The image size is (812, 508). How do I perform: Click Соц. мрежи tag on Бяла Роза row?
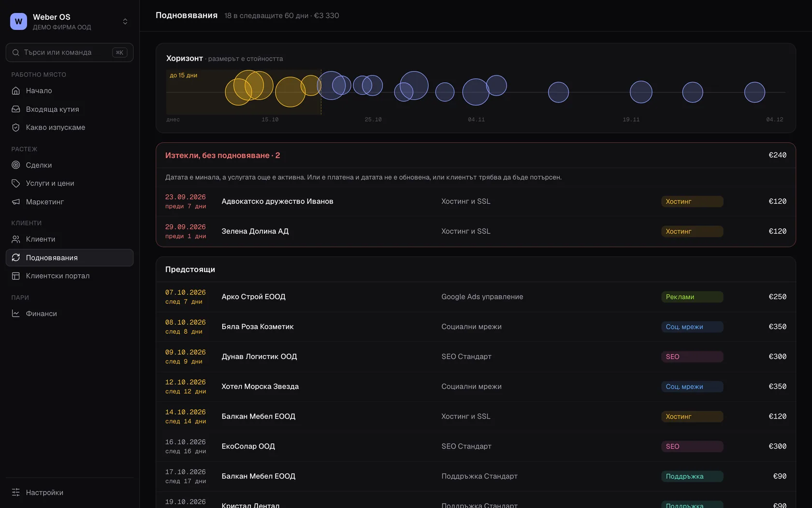[x=692, y=327]
